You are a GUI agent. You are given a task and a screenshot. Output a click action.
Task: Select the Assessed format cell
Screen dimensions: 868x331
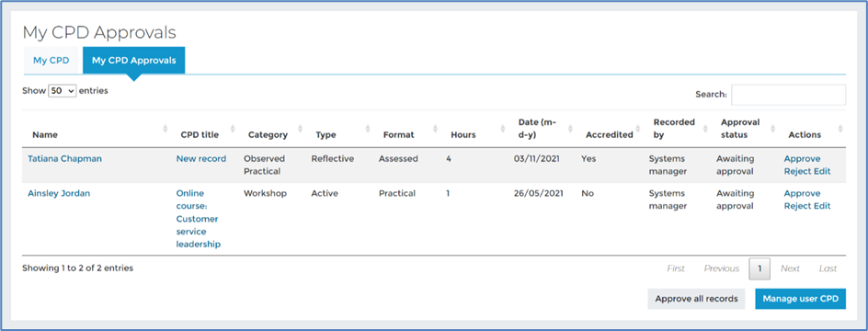point(399,159)
